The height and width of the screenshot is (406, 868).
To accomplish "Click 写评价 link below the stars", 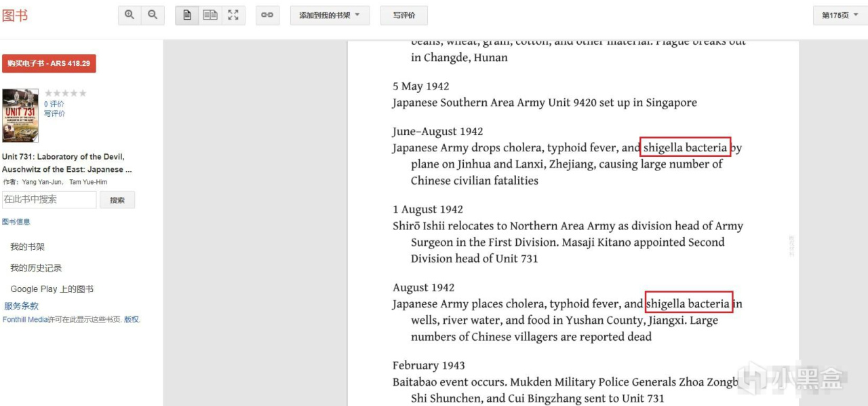I will [55, 113].
